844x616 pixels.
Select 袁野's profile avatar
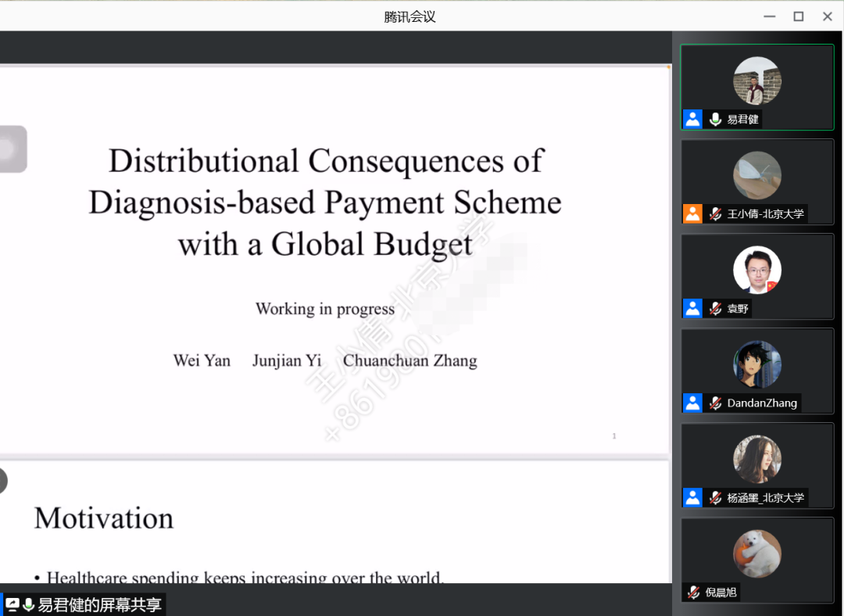point(756,270)
